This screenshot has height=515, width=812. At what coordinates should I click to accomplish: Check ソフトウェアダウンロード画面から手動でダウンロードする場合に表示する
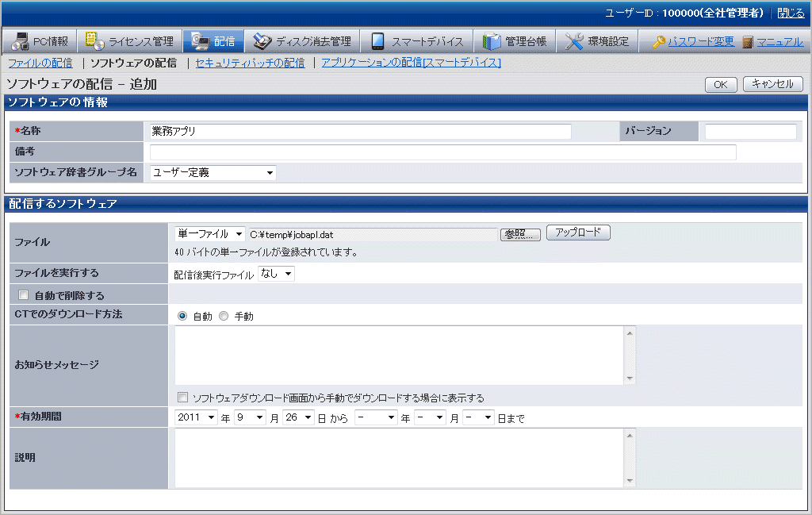click(182, 398)
